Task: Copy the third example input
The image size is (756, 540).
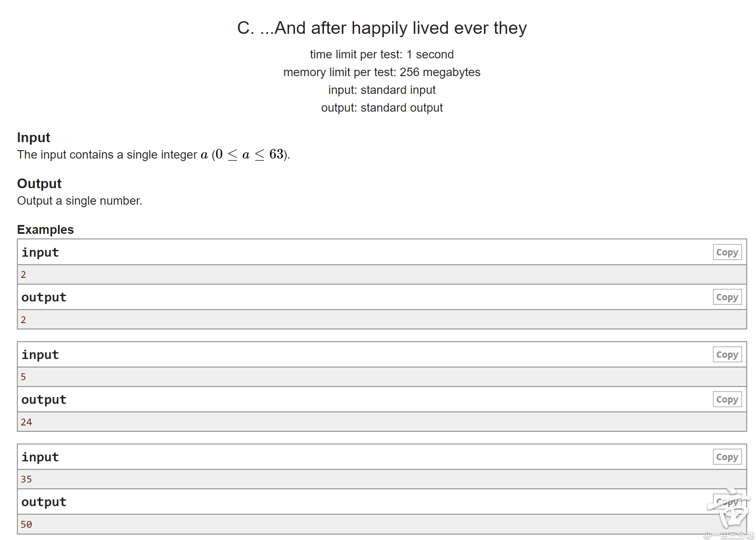Action: [x=727, y=457]
